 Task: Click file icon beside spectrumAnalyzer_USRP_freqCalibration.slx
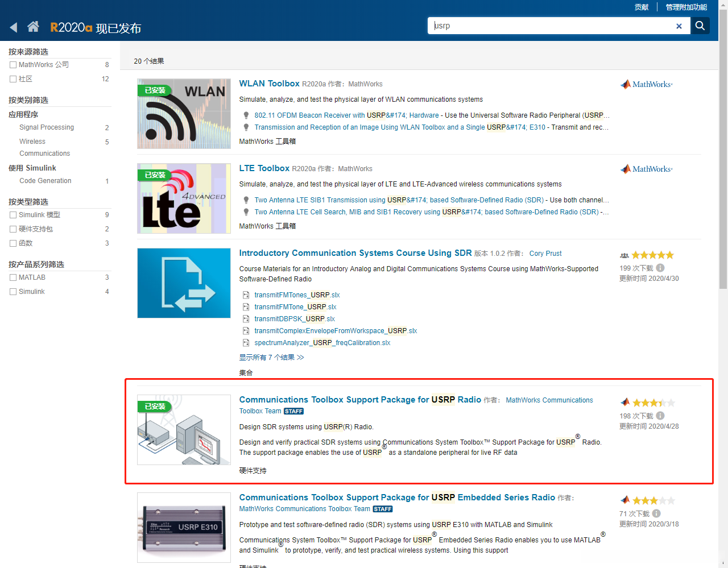click(x=246, y=343)
